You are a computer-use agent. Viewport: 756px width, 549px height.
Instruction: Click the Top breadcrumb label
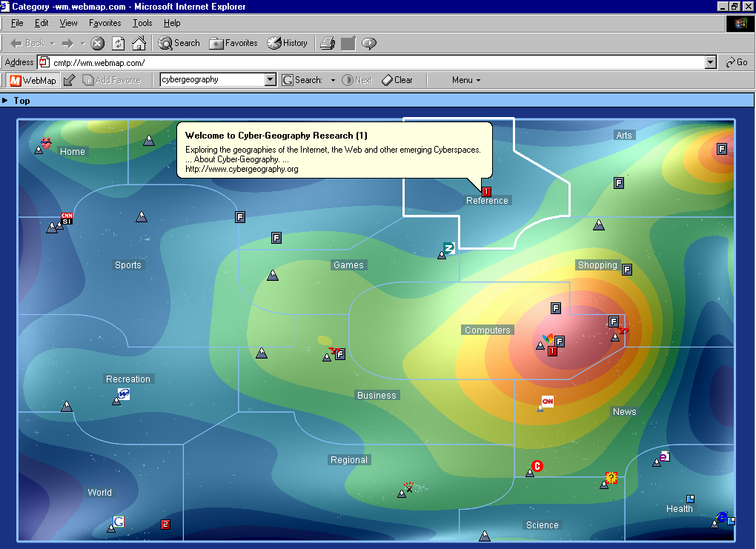[21, 100]
